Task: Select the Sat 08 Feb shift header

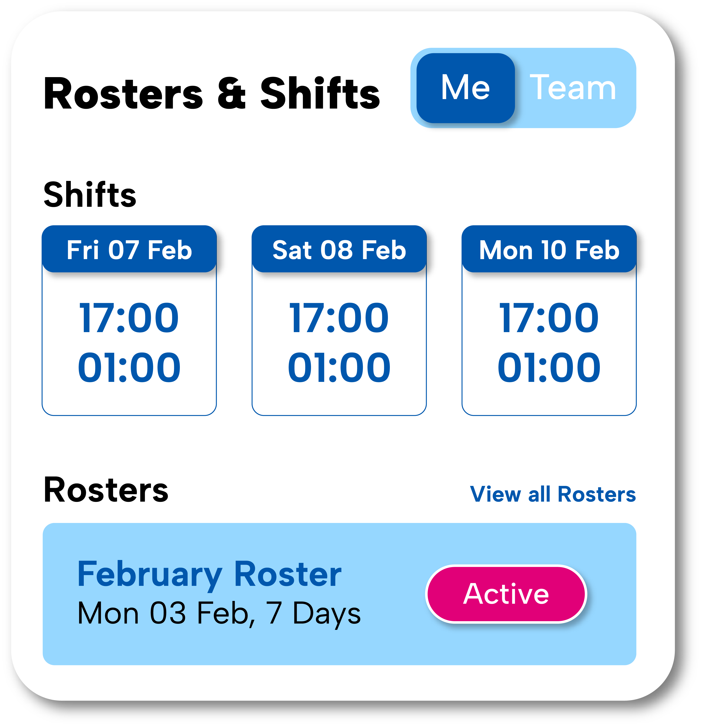Action: (x=339, y=249)
